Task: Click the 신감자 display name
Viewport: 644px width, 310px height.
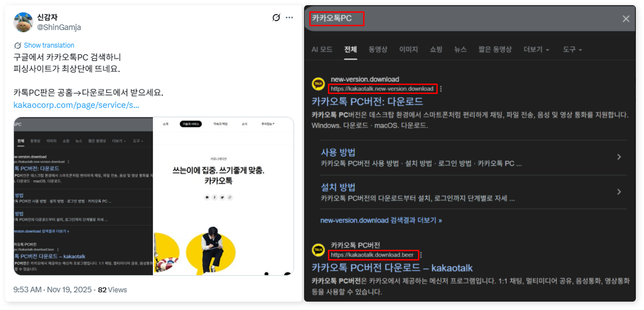Action: click(x=47, y=17)
